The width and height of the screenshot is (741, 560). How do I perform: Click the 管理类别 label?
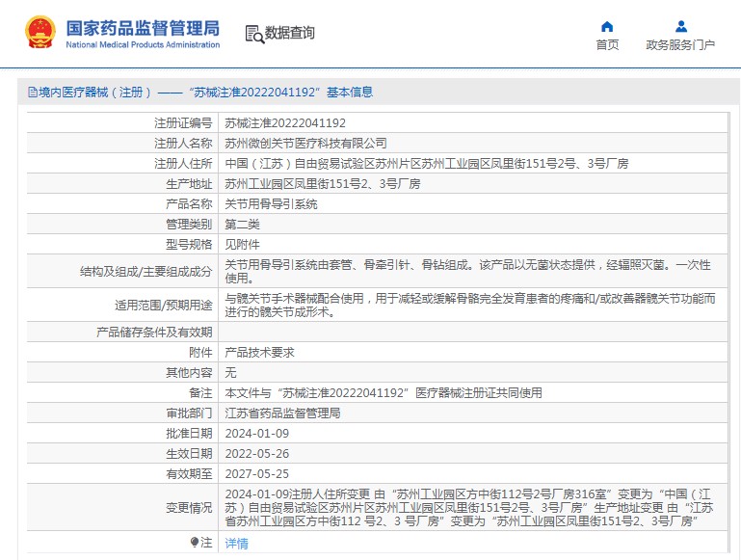pyautogui.click(x=189, y=225)
